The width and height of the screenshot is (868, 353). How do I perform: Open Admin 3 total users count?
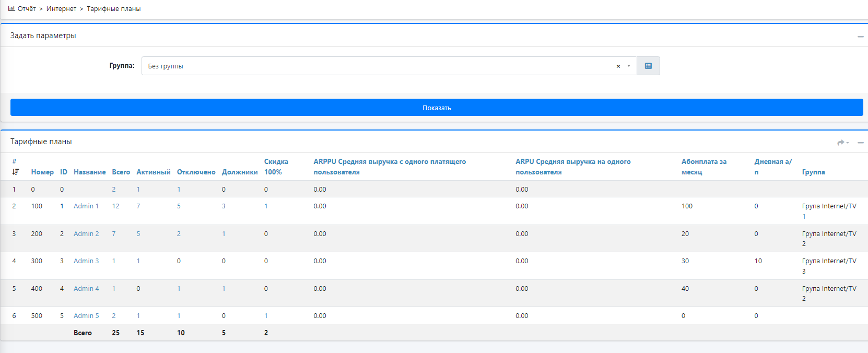click(x=114, y=261)
